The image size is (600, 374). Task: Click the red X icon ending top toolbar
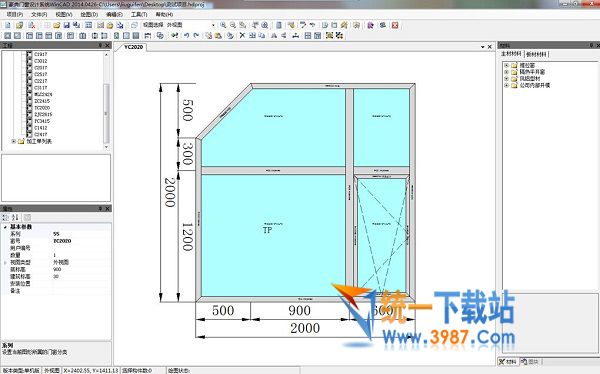coord(395,25)
